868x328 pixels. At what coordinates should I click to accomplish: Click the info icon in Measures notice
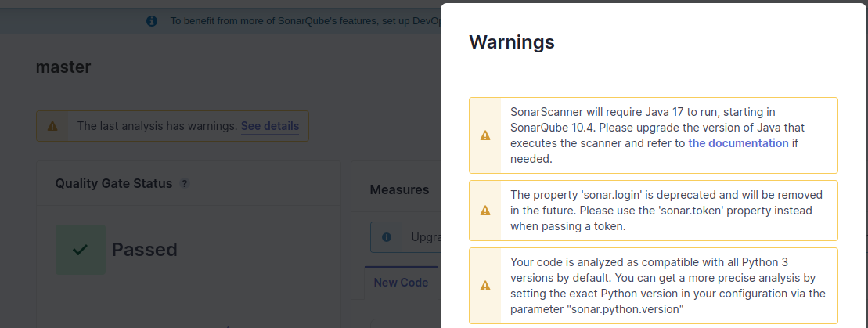point(387,236)
